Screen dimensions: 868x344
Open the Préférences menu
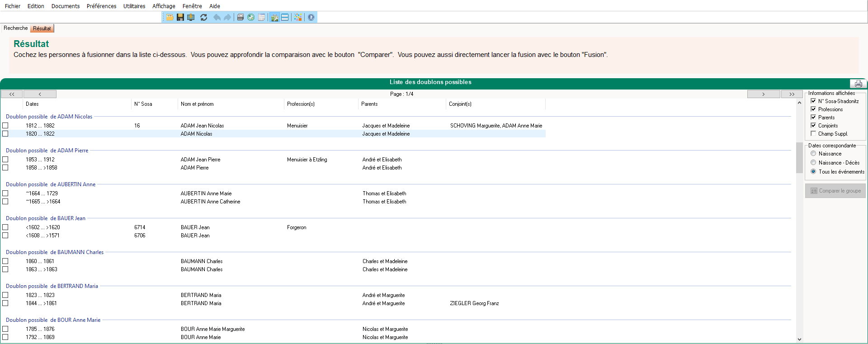point(101,6)
